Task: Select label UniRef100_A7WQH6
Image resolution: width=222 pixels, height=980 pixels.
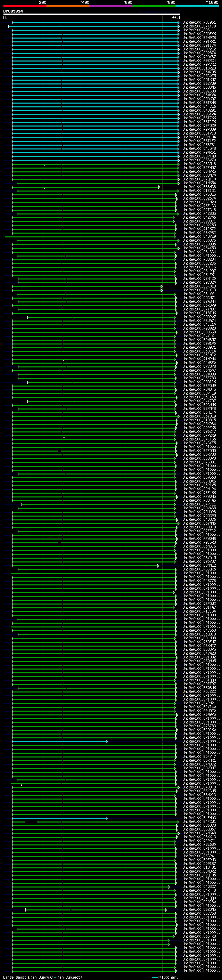Action: (199, 539)
